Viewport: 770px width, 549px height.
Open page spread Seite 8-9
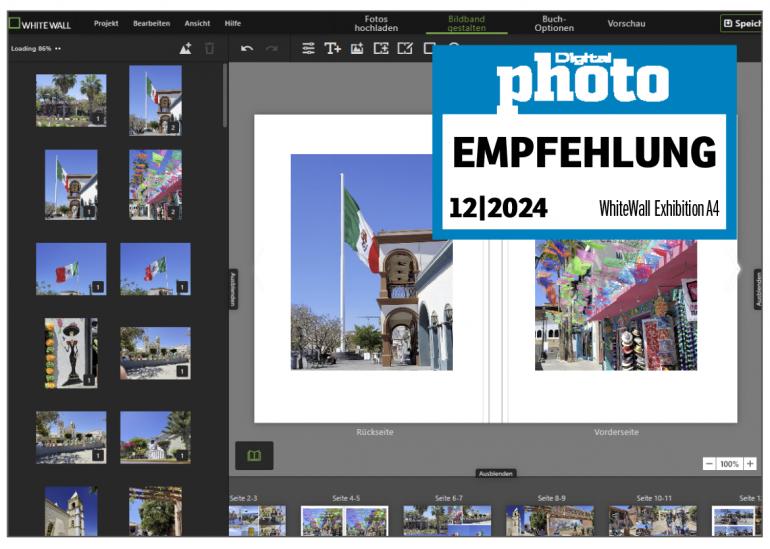point(550,520)
